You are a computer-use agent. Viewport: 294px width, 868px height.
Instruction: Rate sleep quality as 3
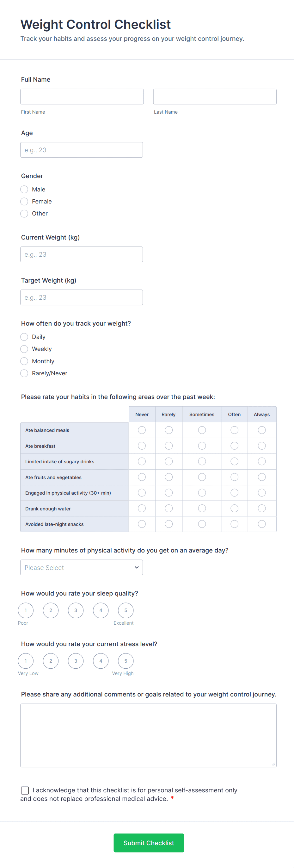(76, 610)
